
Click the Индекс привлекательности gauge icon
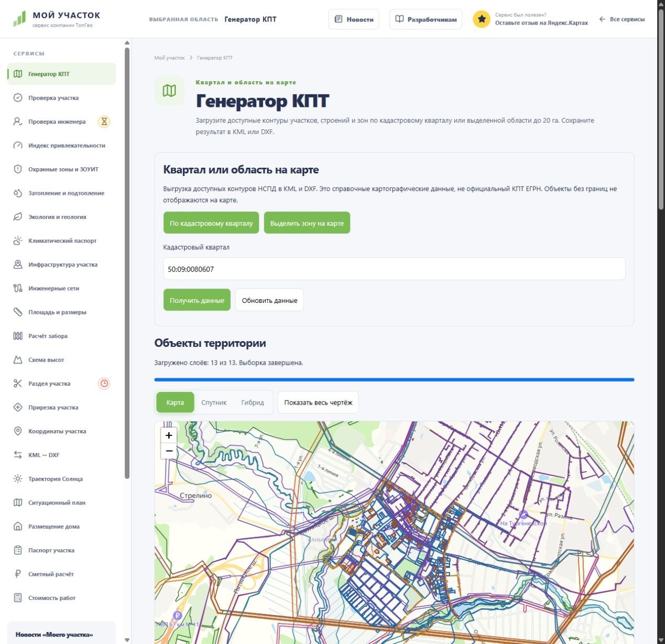click(18, 145)
